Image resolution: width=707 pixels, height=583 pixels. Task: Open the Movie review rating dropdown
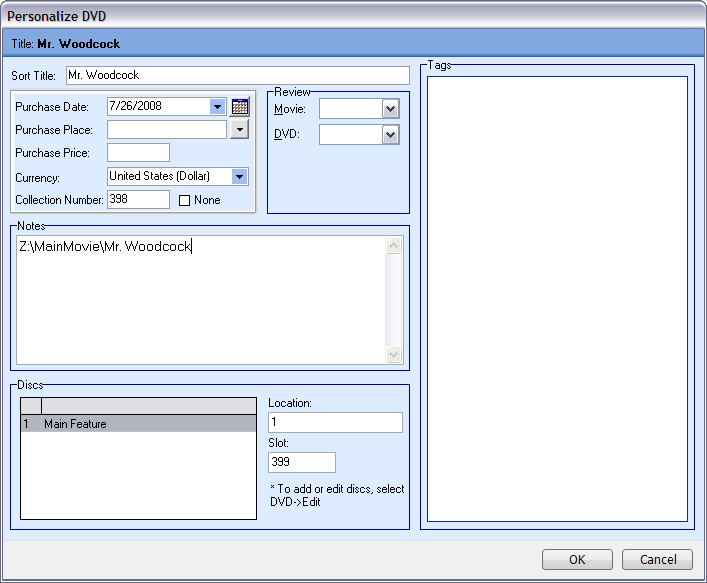(x=390, y=109)
